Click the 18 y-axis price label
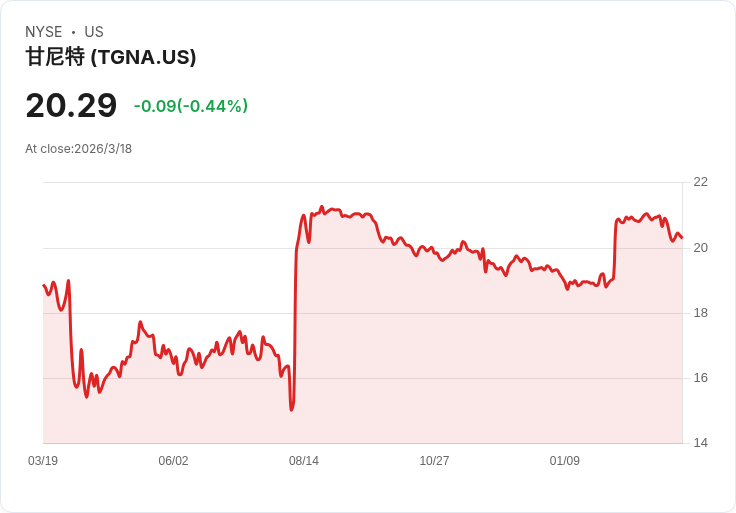This screenshot has height=513, width=736. coord(700,313)
